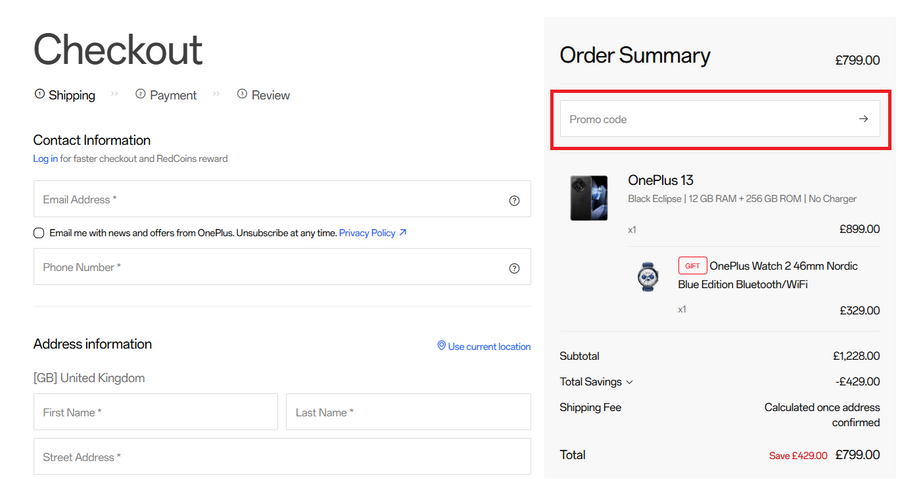900x479 pixels.
Task: Submit promo code with the arrow icon
Action: [x=863, y=119]
